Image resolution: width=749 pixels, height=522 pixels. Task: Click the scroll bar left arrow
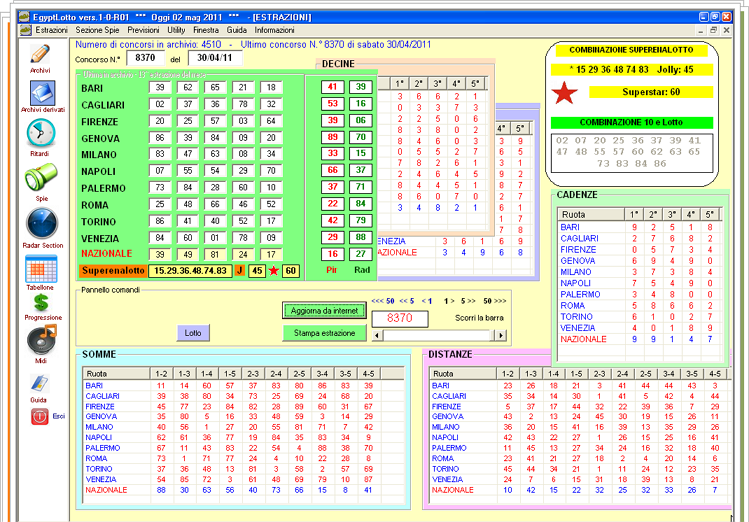click(x=377, y=335)
